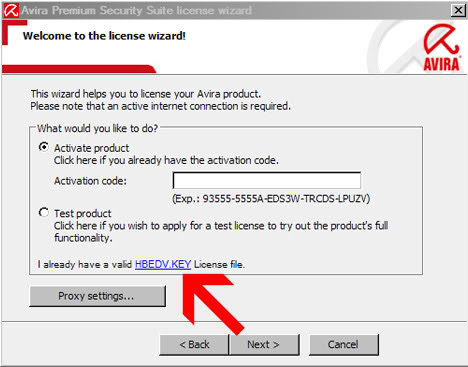Close the license wizard window
Screen dimensions: 468x367
458,10
